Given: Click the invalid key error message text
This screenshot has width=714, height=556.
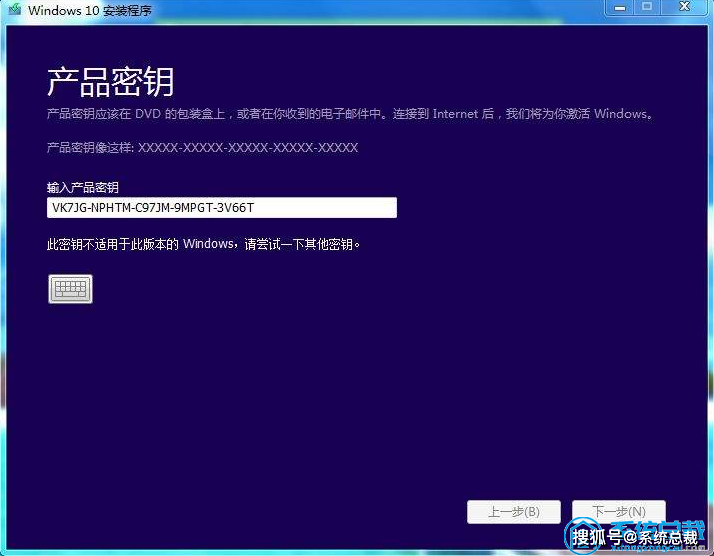Looking at the screenshot, I should point(202,243).
